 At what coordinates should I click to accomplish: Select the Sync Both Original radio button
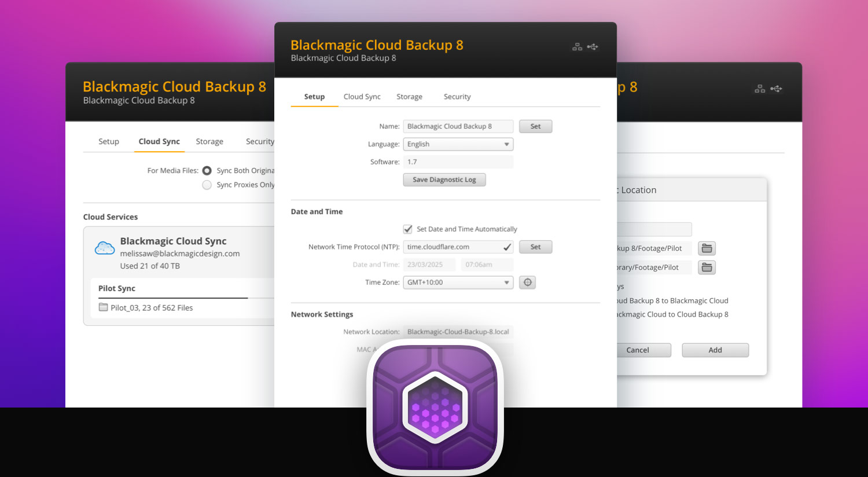(207, 170)
